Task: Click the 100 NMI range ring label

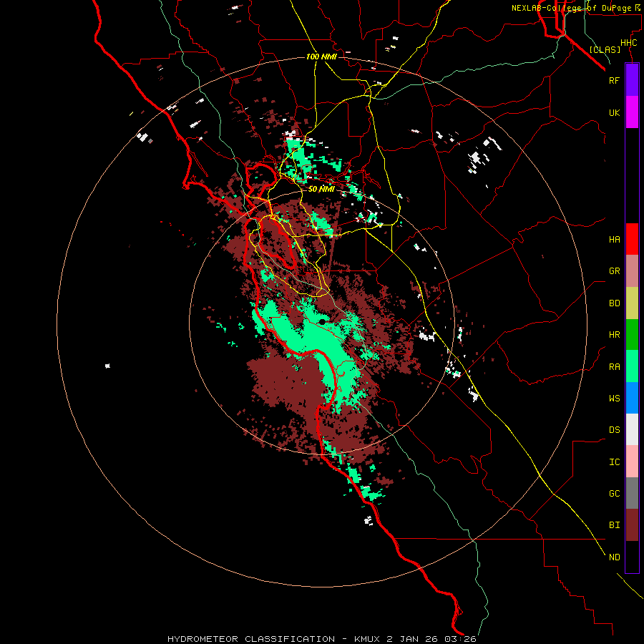Action: [x=321, y=57]
